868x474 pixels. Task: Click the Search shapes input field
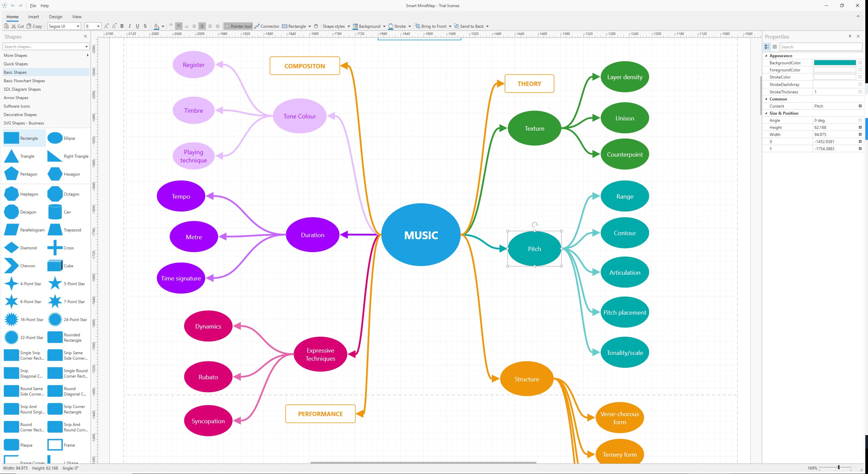tap(44, 46)
